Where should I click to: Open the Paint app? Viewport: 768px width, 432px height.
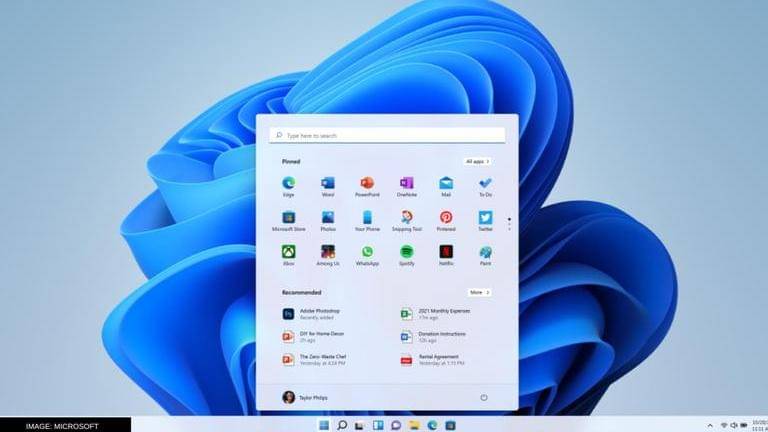[485, 253]
